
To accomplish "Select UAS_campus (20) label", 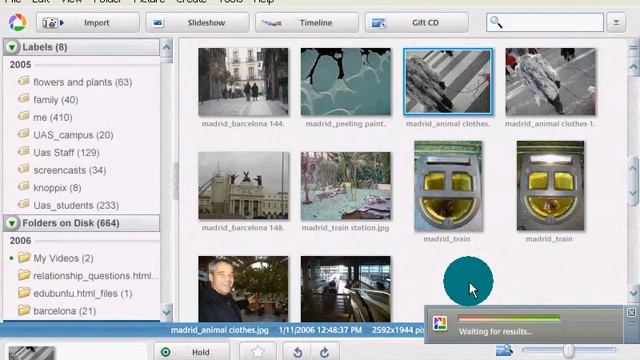I will (x=73, y=135).
